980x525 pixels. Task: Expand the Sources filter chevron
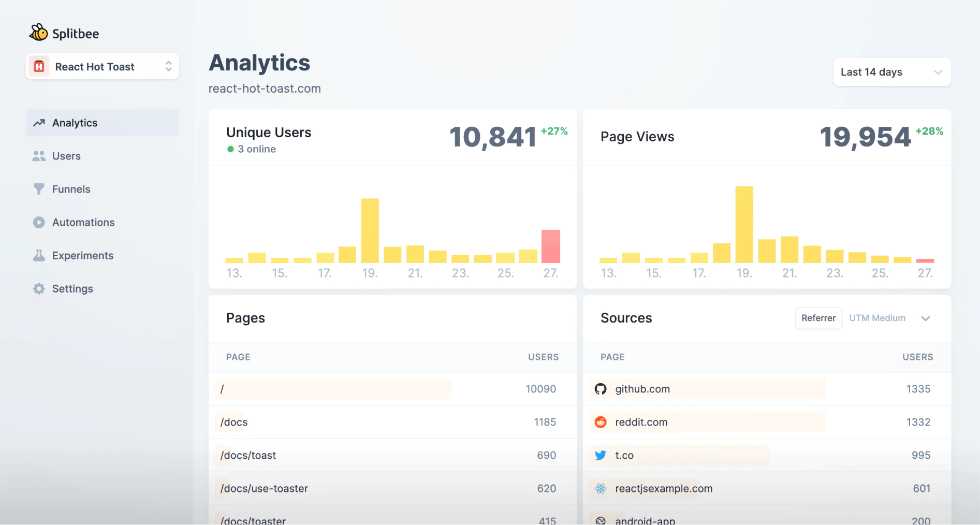(x=926, y=318)
